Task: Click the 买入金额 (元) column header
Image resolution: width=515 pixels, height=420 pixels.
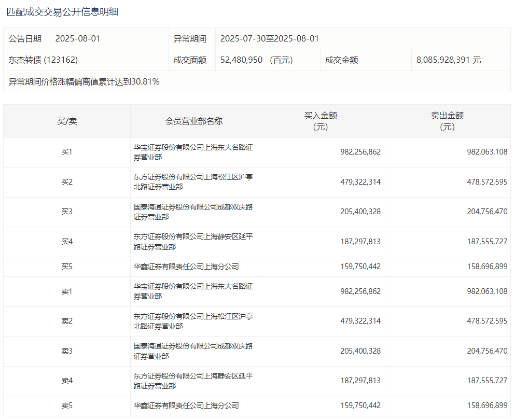Action: coord(320,121)
